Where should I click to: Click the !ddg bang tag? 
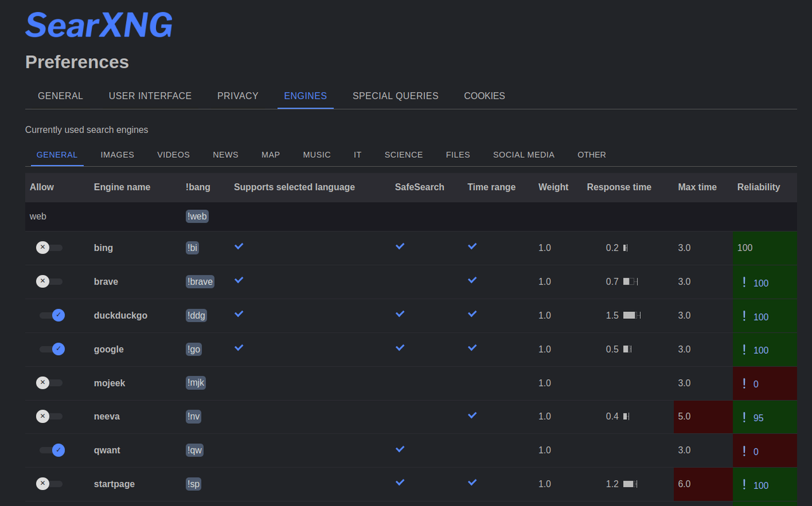coord(197,315)
